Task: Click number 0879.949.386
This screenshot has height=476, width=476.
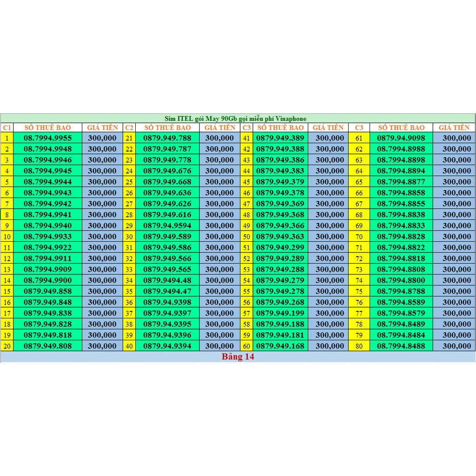Action: [280, 160]
